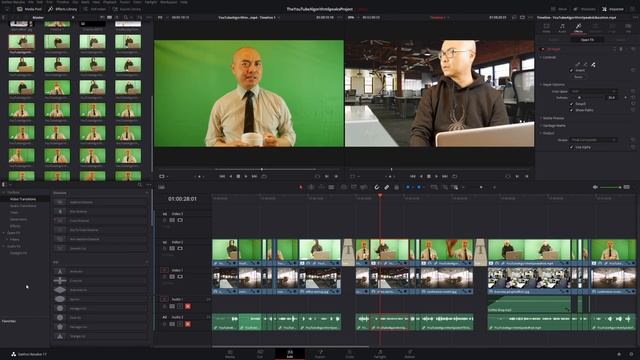Click the trash icon in the effect header row
This screenshot has height=360, width=640.
621,49
